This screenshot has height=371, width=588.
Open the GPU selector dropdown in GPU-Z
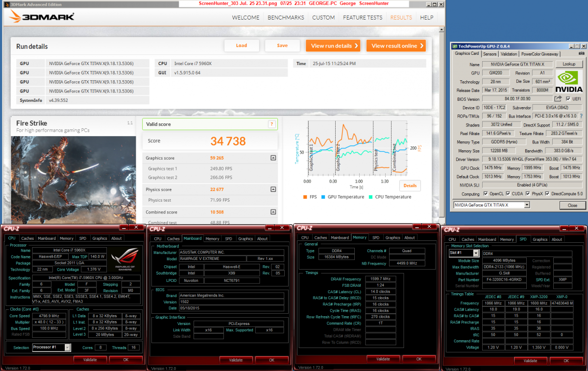click(527, 205)
